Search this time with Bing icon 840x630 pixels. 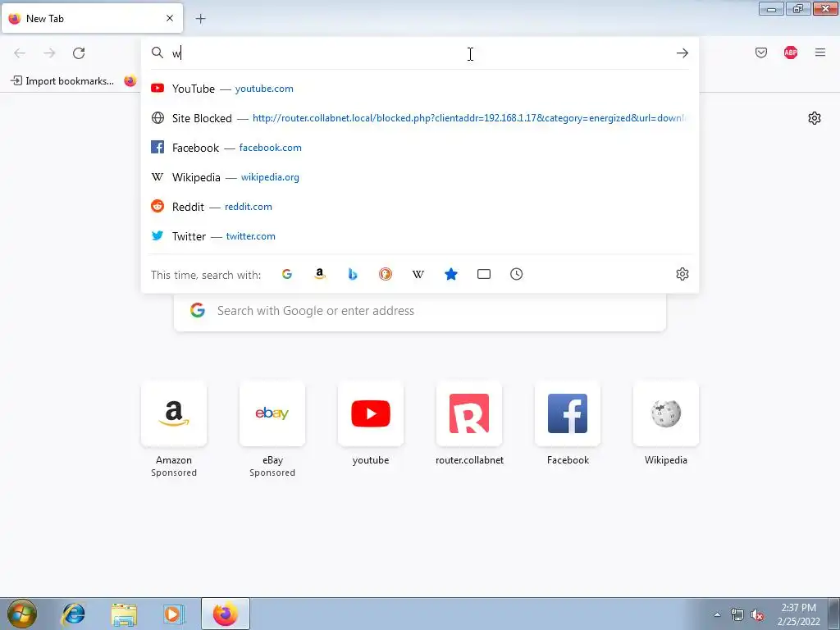click(353, 274)
